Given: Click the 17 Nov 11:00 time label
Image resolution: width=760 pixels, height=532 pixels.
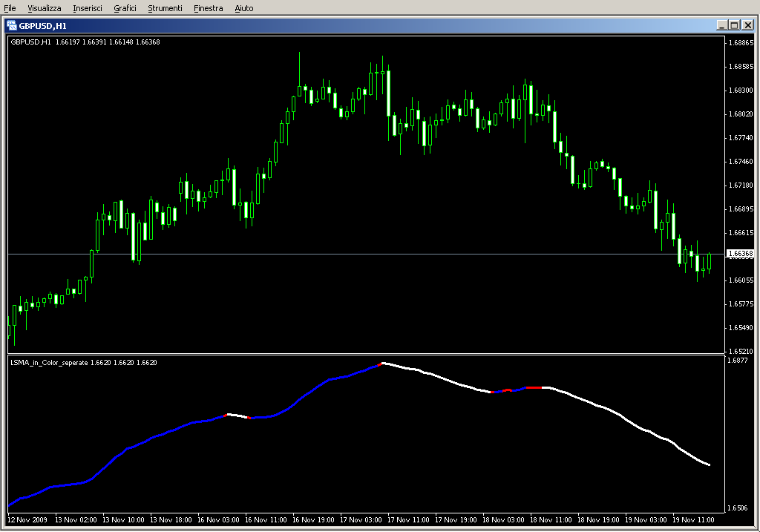Looking at the screenshot, I should click(x=408, y=520).
